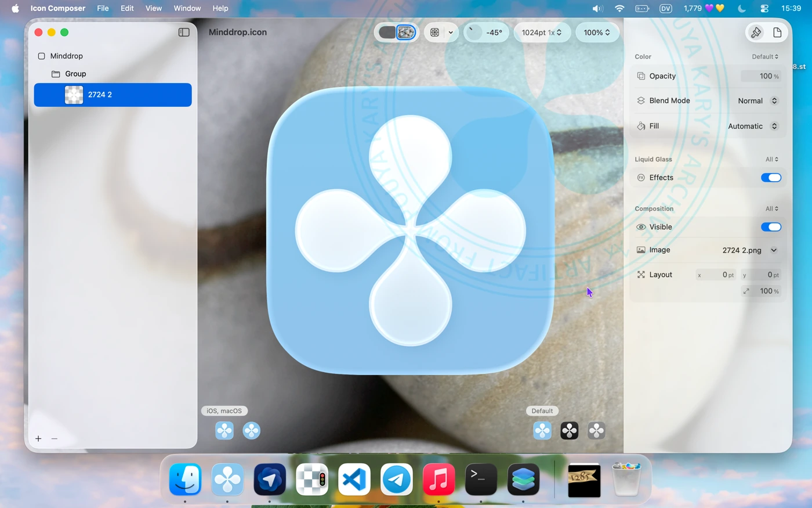This screenshot has width=812, height=508.
Task: Click the Opacity value field
Action: pos(761,76)
